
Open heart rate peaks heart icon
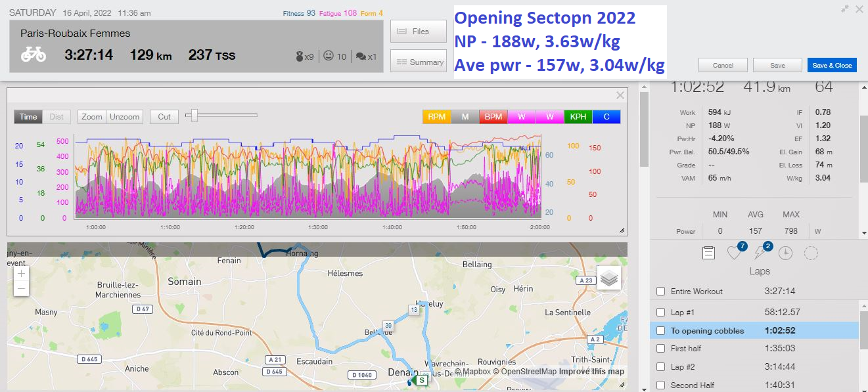734,253
